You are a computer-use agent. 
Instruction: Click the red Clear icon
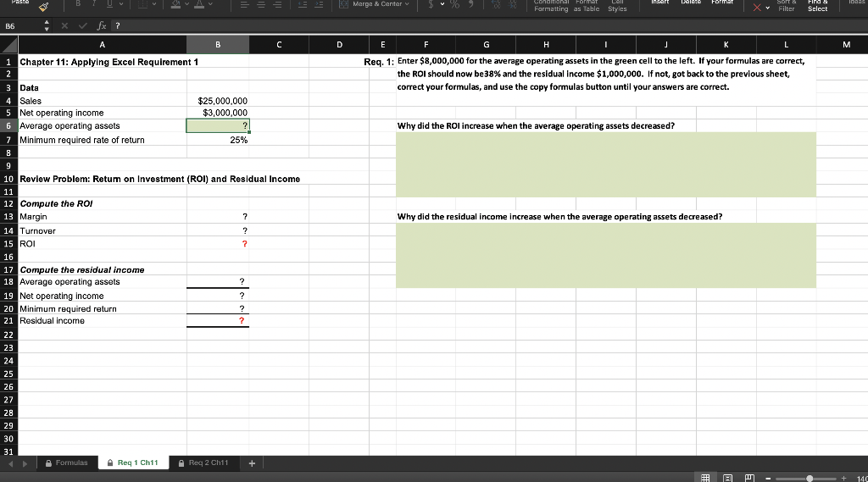(757, 7)
